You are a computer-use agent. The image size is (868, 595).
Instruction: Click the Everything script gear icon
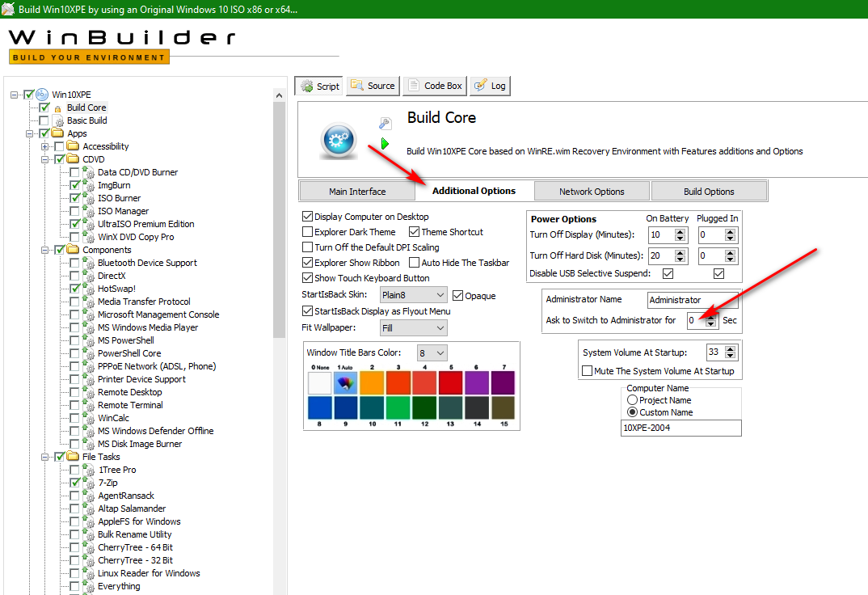coord(89,586)
